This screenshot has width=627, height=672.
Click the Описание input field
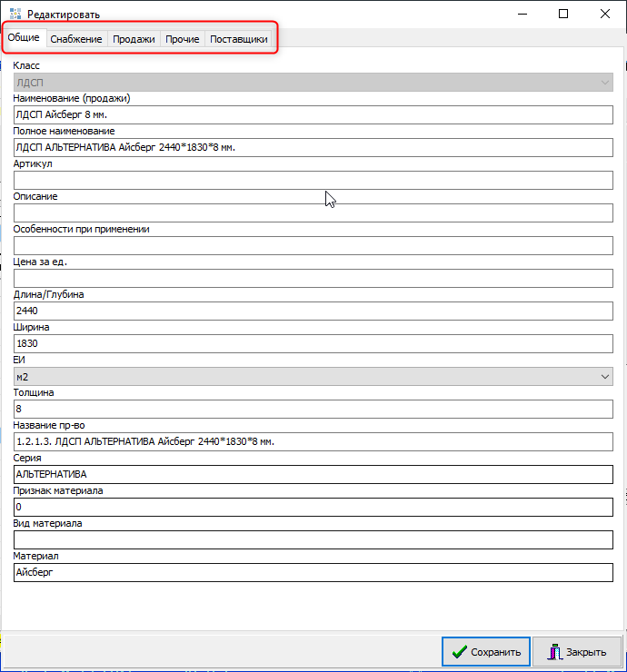click(x=313, y=213)
